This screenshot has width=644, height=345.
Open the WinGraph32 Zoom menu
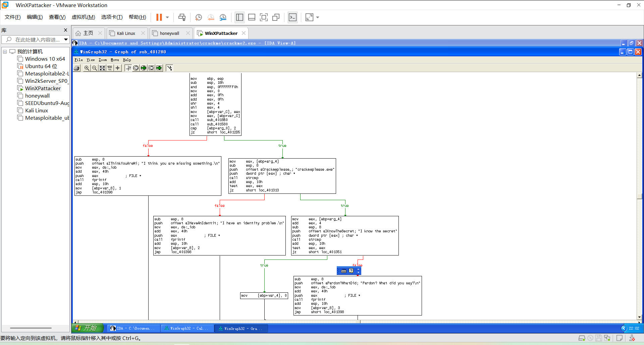[x=103, y=60]
